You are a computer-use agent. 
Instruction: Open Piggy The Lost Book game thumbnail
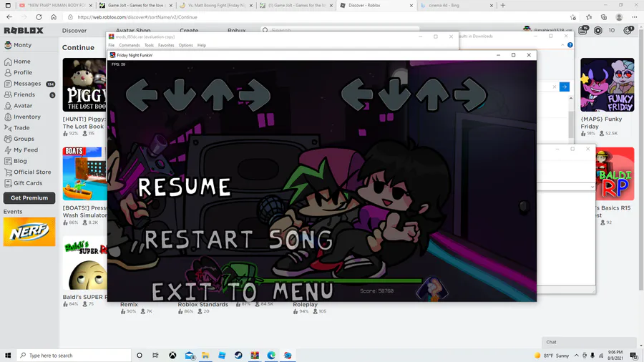tap(84, 85)
